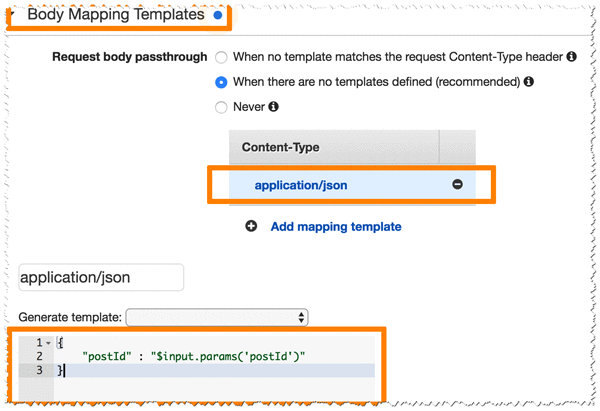This screenshot has width=600, height=411.
Task: Click Add mapping template link
Action: 336,227
